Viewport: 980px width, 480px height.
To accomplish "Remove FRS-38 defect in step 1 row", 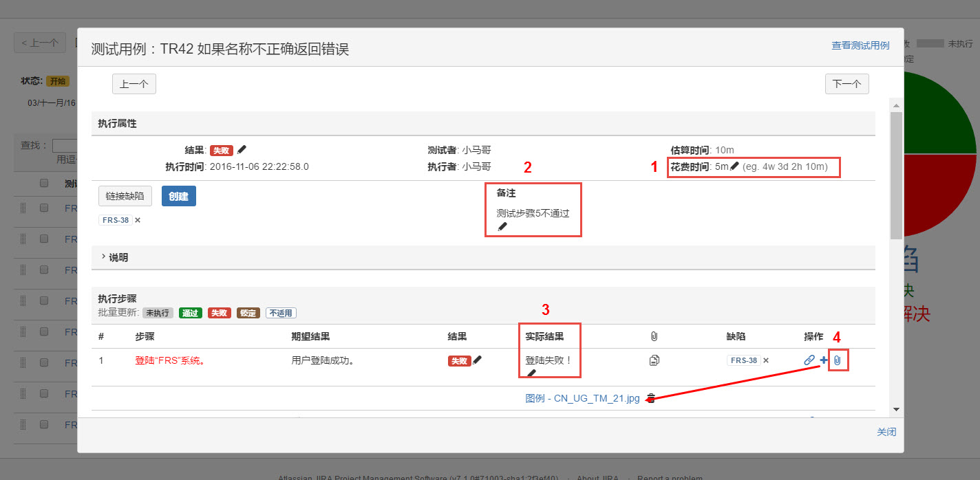I will (766, 360).
